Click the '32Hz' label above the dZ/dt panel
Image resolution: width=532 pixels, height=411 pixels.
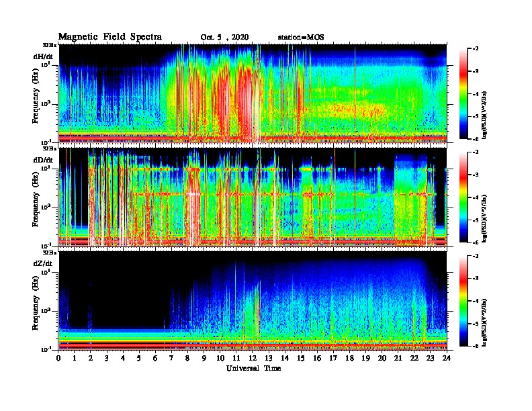50,253
